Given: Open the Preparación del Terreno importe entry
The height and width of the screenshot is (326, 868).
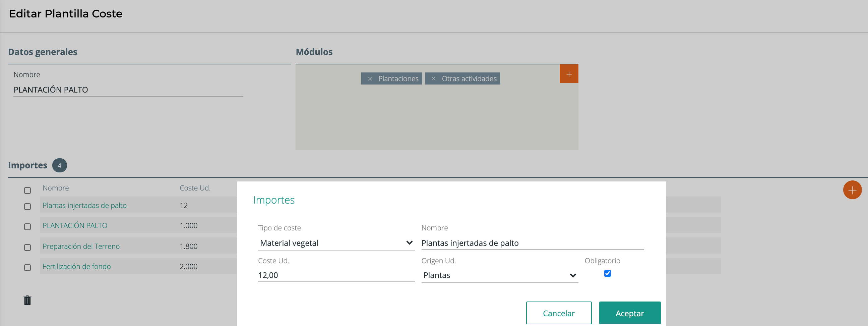Looking at the screenshot, I should pos(81,246).
